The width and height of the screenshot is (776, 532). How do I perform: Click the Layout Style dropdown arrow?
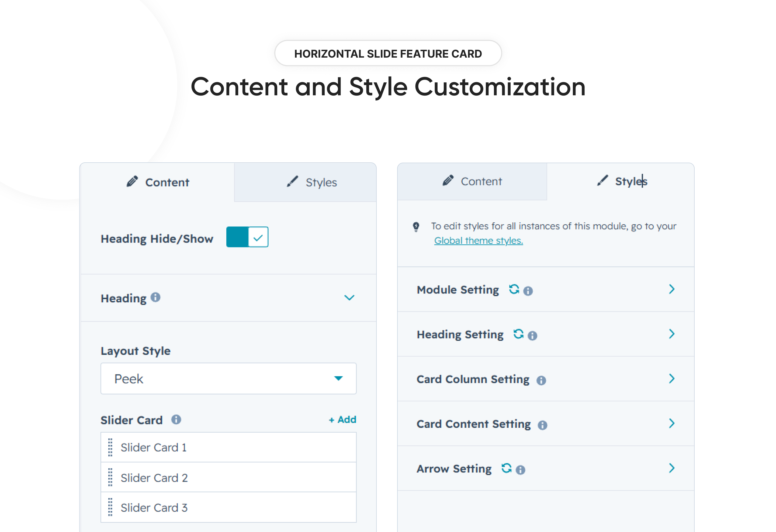339,378
